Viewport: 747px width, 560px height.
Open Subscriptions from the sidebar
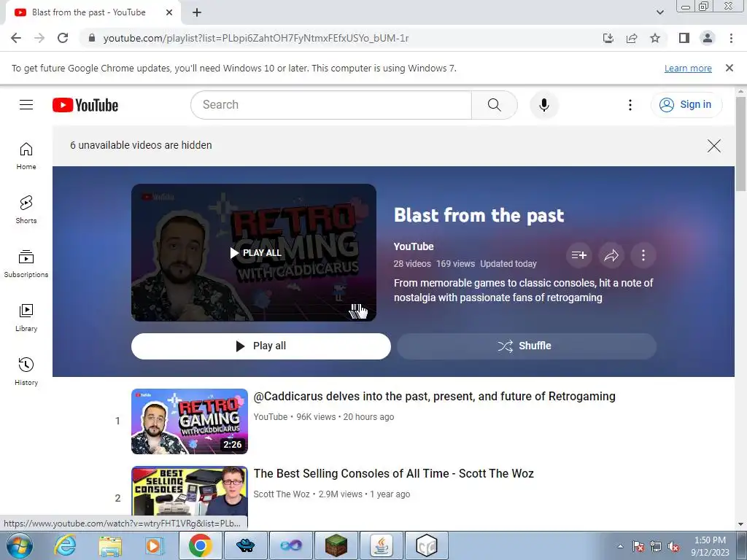[26, 264]
